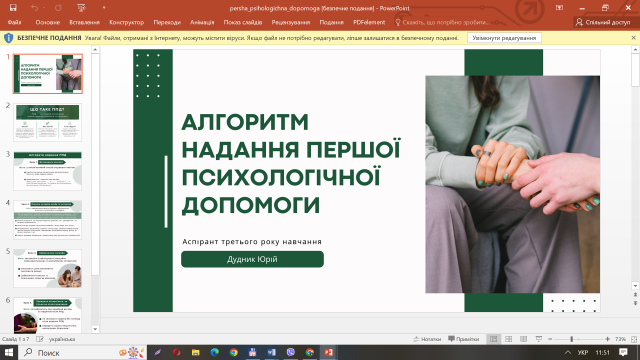Start Slide Show icon in status bar

[539, 339]
